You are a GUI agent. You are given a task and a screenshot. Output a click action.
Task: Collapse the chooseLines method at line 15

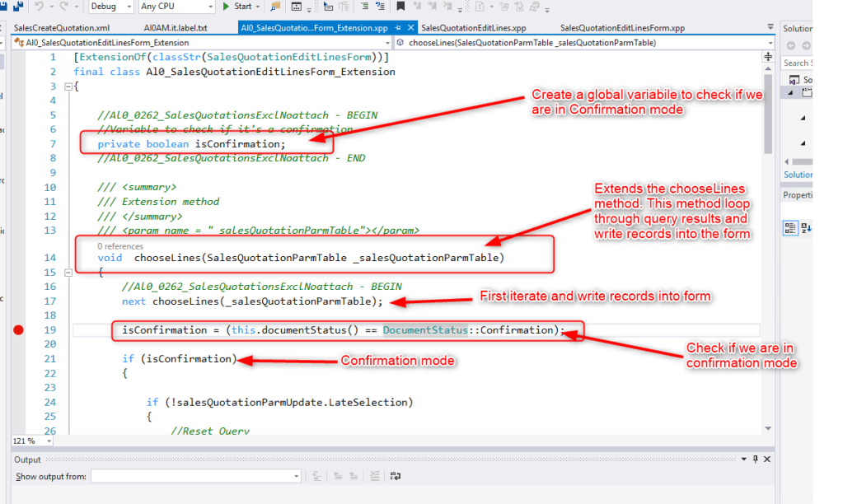click(68, 273)
